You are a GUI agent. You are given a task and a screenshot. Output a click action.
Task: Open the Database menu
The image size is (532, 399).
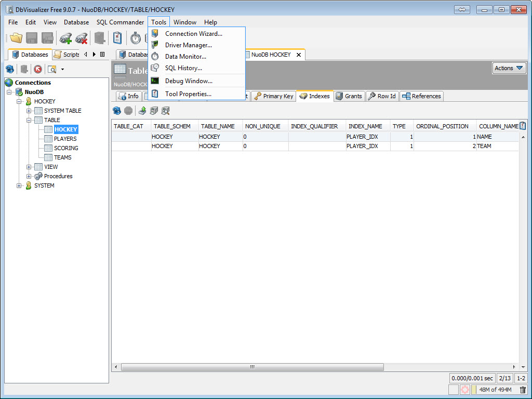coord(76,22)
